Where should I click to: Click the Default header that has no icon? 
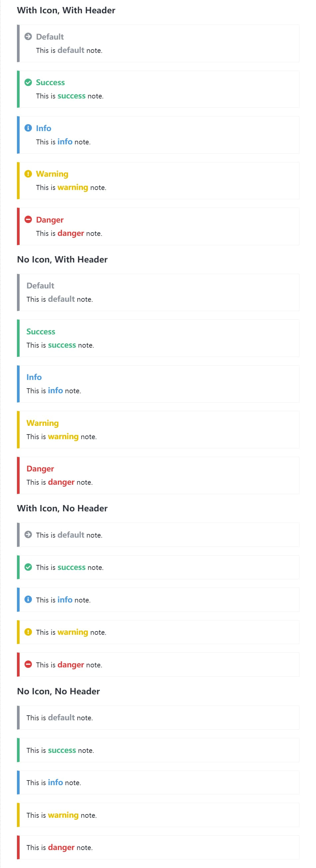coord(41,286)
